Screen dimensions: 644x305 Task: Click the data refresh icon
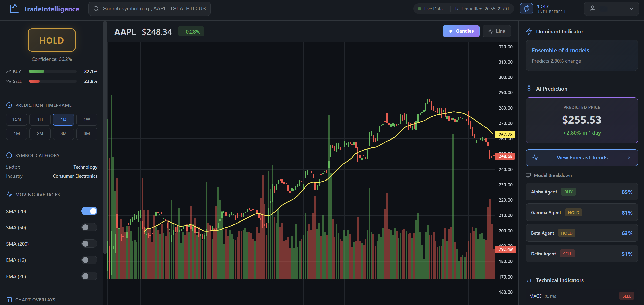pos(526,8)
